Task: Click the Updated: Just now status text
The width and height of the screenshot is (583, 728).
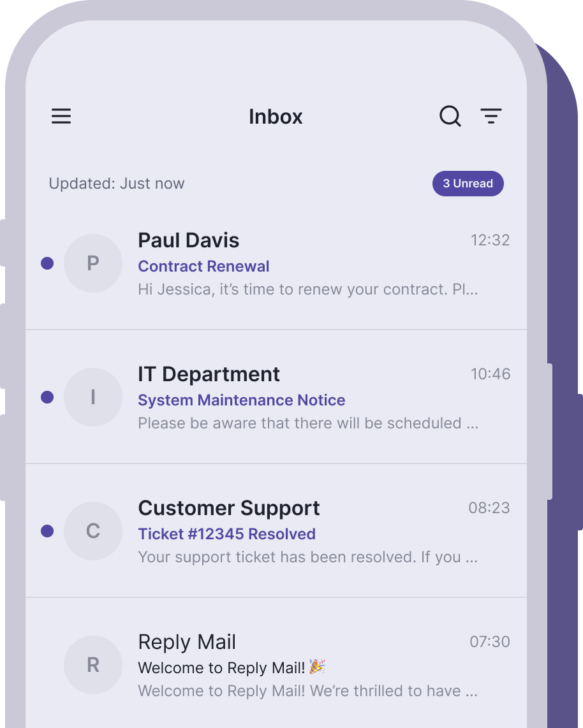Action: click(x=117, y=184)
